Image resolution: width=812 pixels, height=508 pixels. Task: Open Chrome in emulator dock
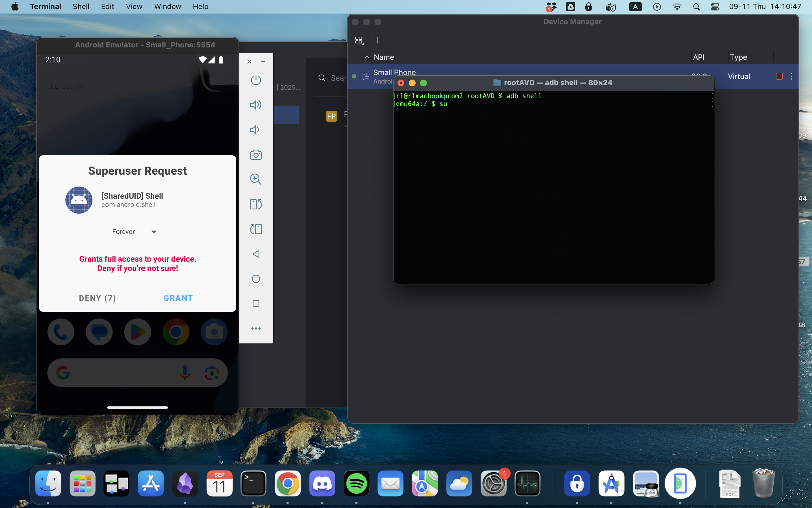176,332
